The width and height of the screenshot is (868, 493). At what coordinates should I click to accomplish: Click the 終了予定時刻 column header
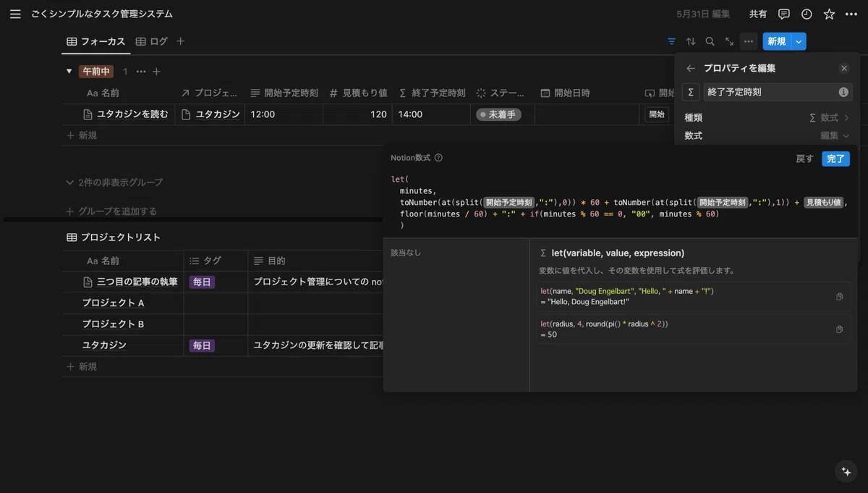pos(432,93)
